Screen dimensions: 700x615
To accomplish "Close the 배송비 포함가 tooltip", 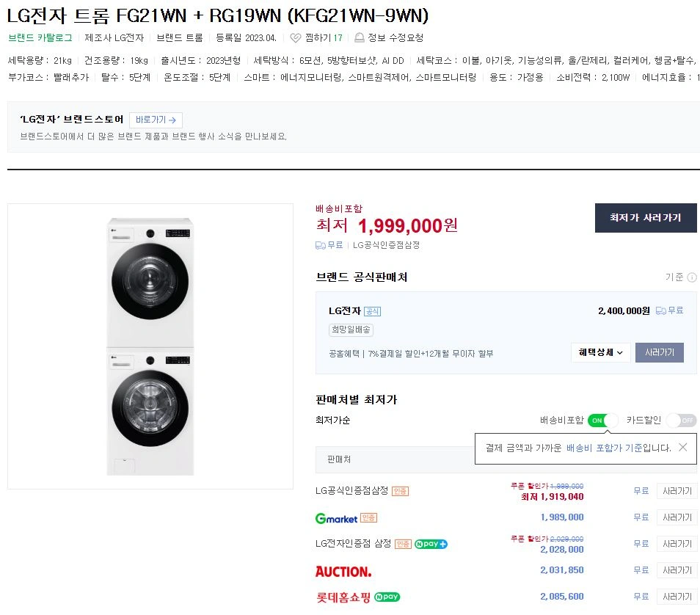I will tap(682, 447).
